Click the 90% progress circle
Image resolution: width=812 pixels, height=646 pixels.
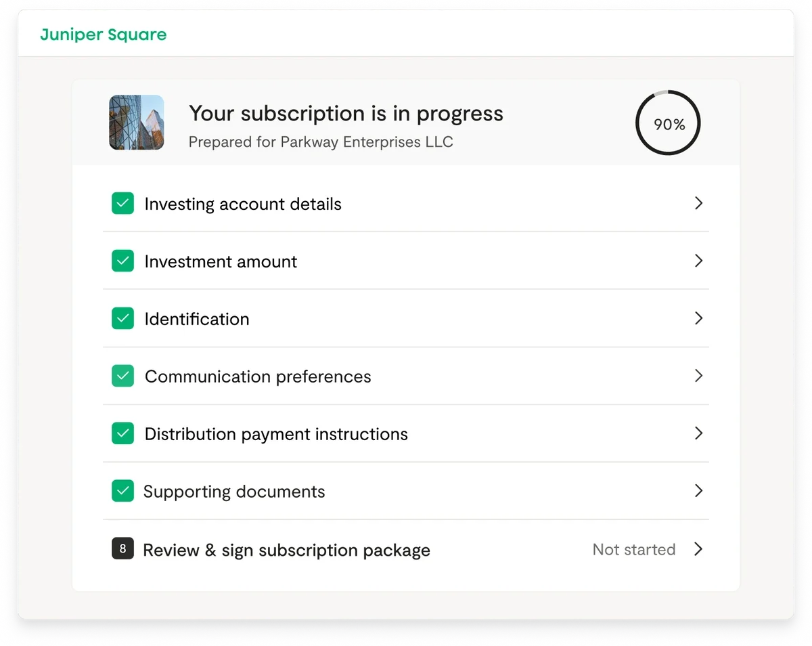668,124
